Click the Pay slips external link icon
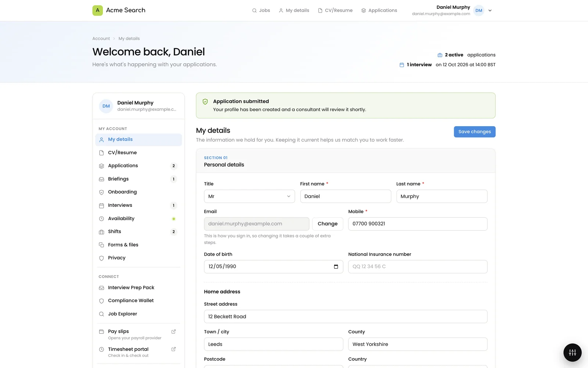588x368 pixels. click(x=173, y=332)
